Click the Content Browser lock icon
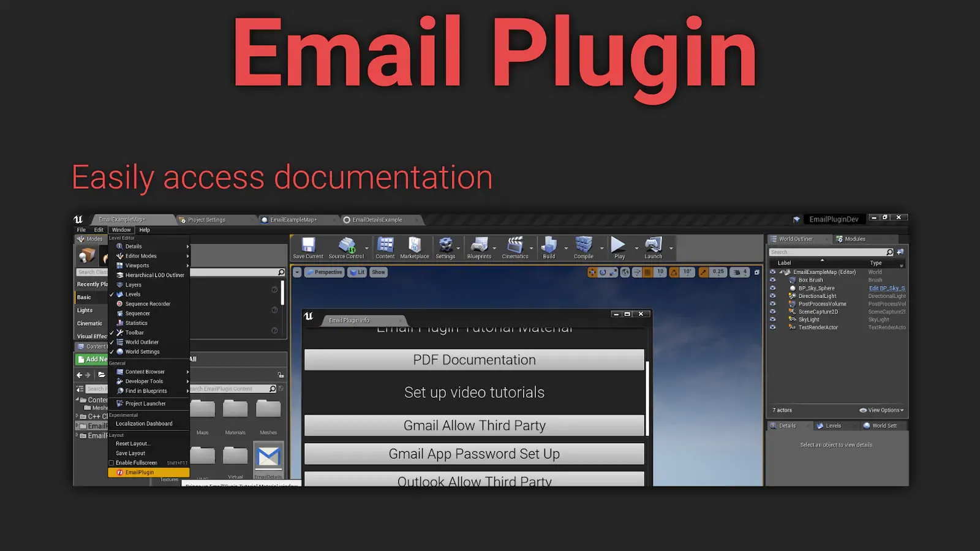Image resolution: width=980 pixels, height=551 pixels. click(281, 375)
